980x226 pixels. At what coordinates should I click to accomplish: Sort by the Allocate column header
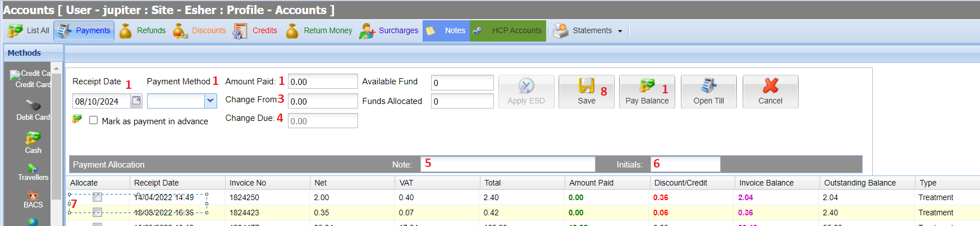(98, 183)
